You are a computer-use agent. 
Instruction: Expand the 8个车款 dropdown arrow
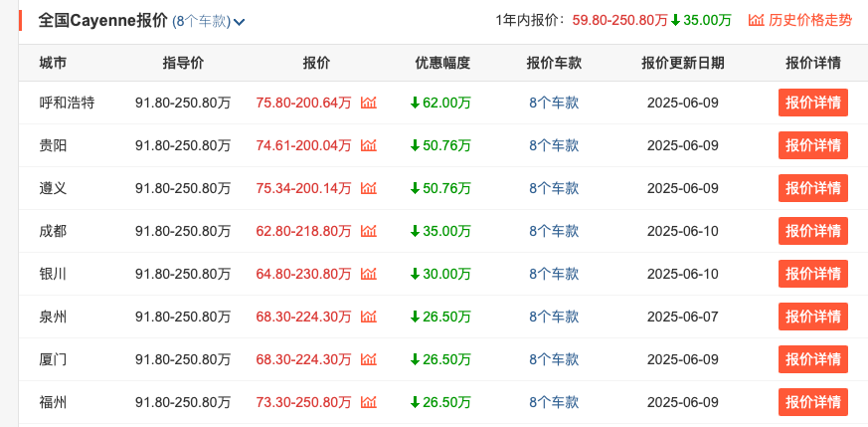(240, 22)
